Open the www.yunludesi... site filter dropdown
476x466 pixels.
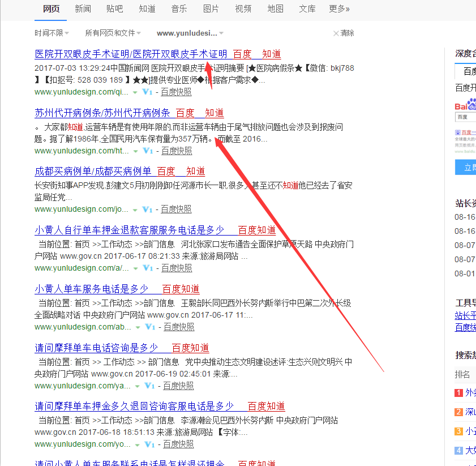(190, 33)
